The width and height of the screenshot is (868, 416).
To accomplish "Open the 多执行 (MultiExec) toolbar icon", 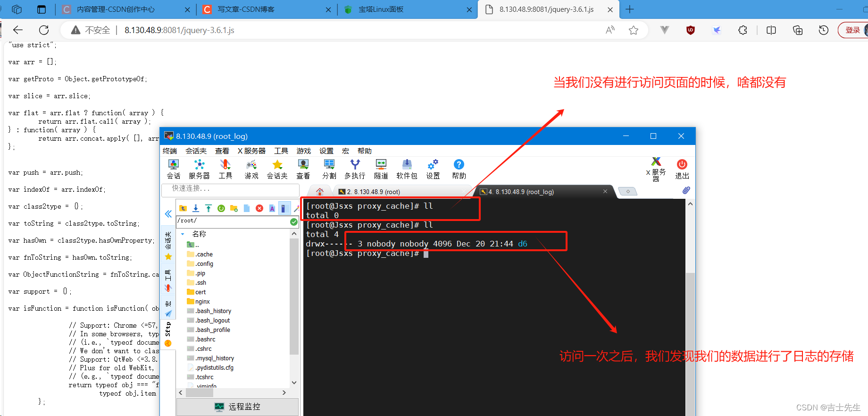I will 355,169.
